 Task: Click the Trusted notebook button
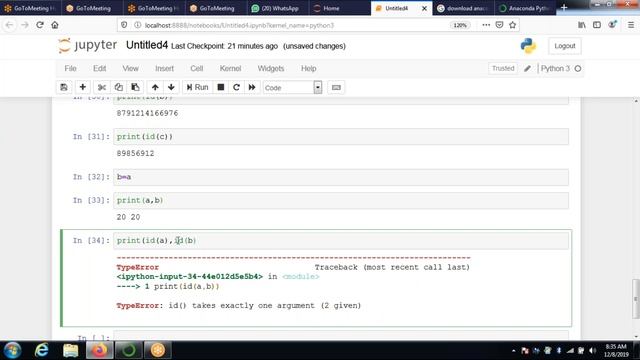click(x=503, y=69)
